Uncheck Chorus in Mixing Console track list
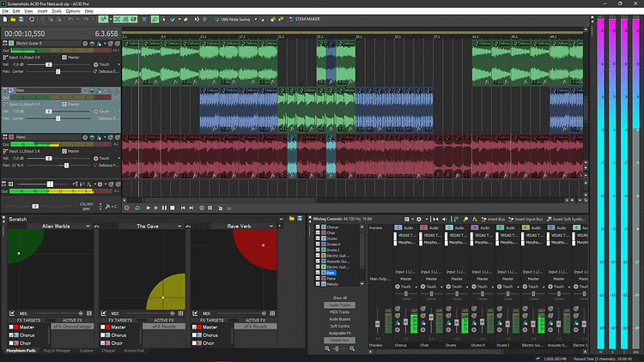This screenshot has width=644, height=362. click(x=318, y=227)
